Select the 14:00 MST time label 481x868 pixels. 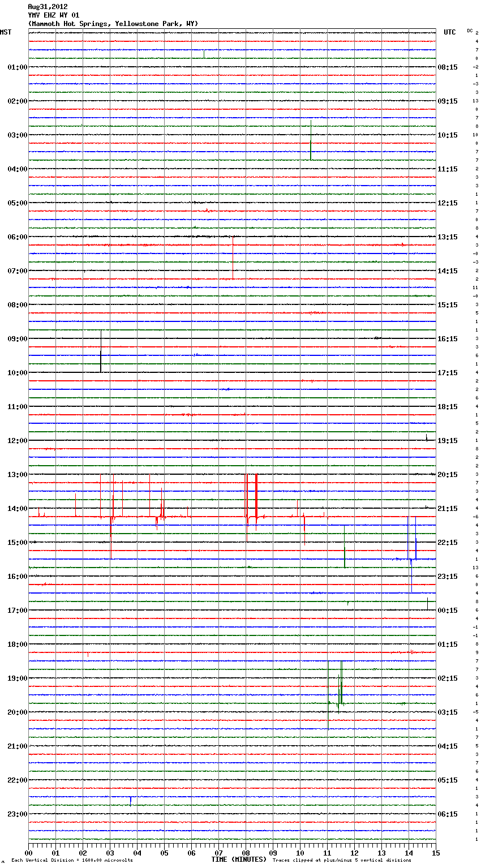[17, 509]
